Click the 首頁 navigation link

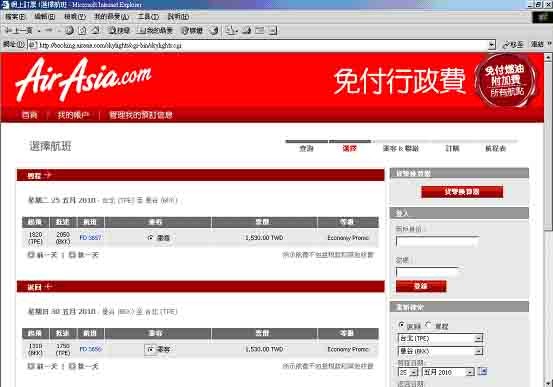(29, 115)
